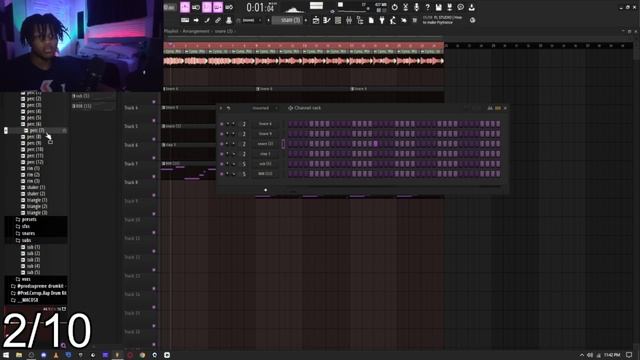Viewport: 640px width, 360px height.
Task: Open the undo history icon in top toolbar
Action: (x=395, y=7)
